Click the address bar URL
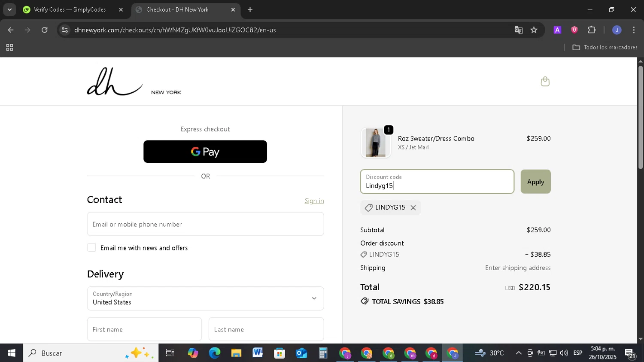The height and width of the screenshot is (362, 644). coord(175,30)
